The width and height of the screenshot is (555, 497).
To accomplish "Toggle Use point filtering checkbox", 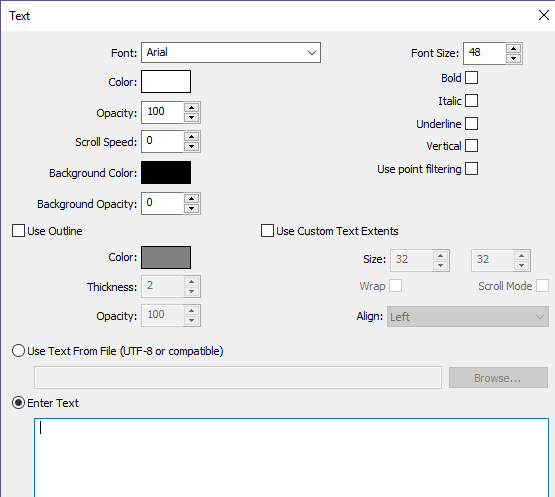I will (x=471, y=168).
